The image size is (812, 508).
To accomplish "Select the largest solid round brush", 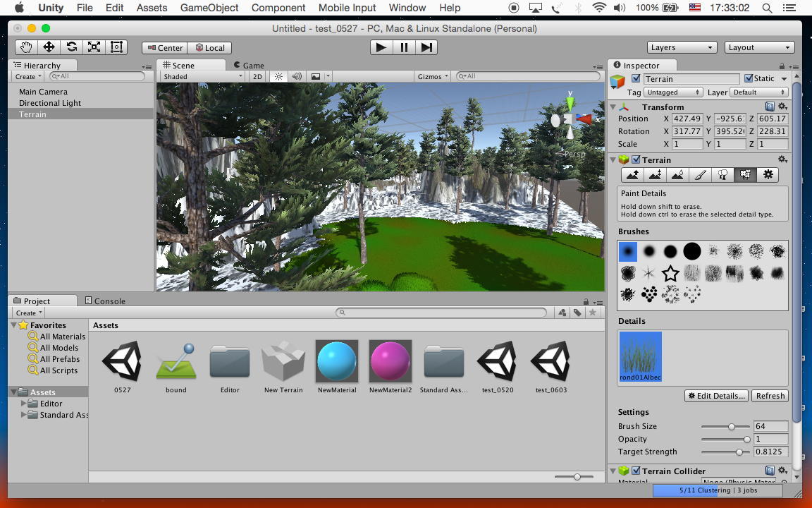I will [x=692, y=251].
